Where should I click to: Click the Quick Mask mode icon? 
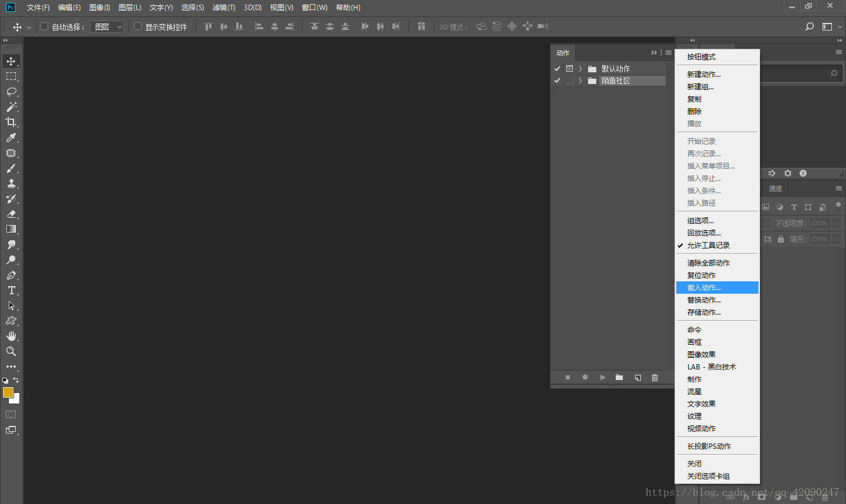point(11,415)
